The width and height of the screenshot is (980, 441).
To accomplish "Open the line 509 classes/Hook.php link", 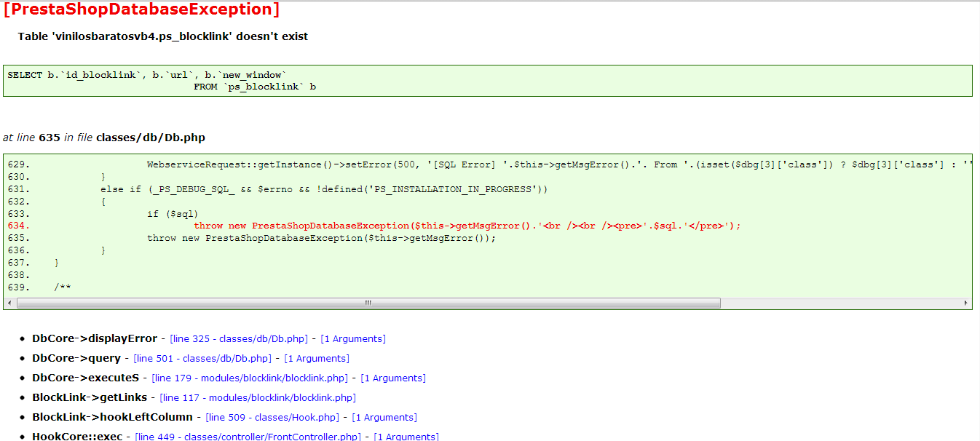I will pos(273,418).
